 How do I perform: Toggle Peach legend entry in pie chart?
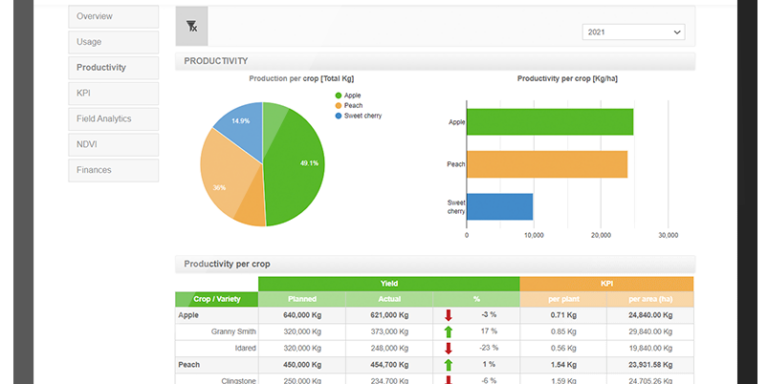tap(349, 105)
